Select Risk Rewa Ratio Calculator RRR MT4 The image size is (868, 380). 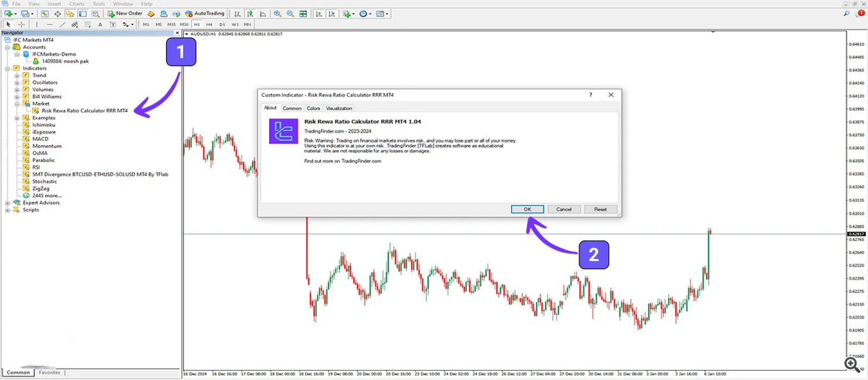click(x=84, y=111)
